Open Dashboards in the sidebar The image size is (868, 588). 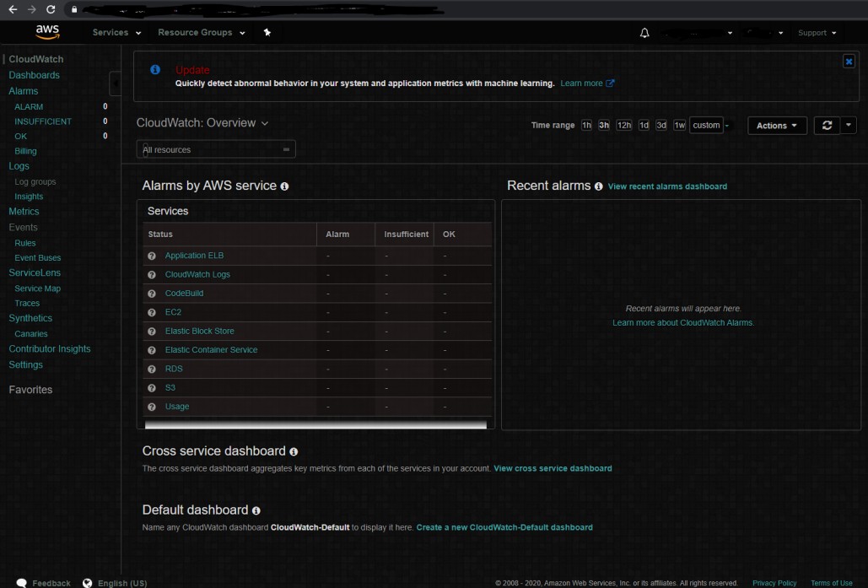click(35, 75)
